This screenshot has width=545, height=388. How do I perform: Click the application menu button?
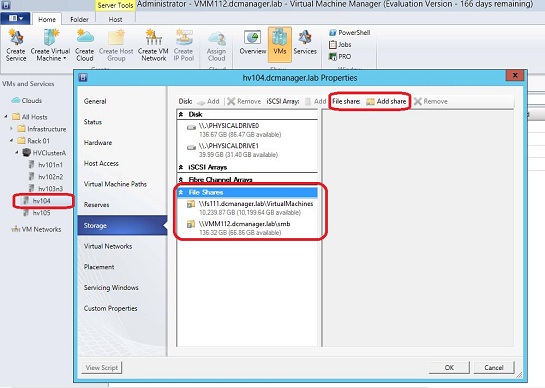click(15, 18)
